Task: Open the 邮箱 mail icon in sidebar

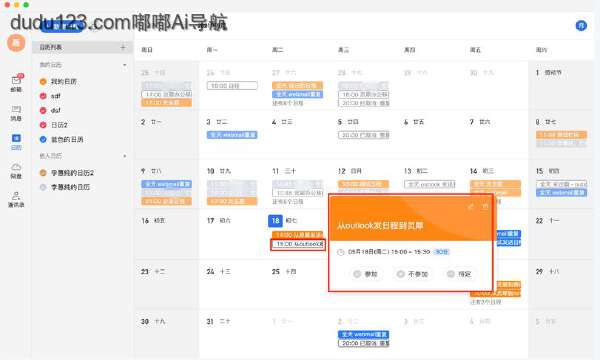Action: [x=16, y=83]
